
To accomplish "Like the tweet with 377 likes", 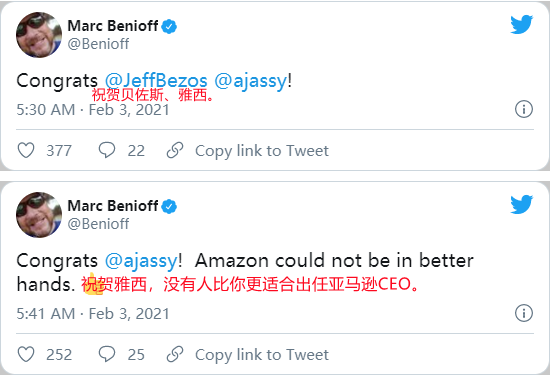I will click(x=26, y=150).
